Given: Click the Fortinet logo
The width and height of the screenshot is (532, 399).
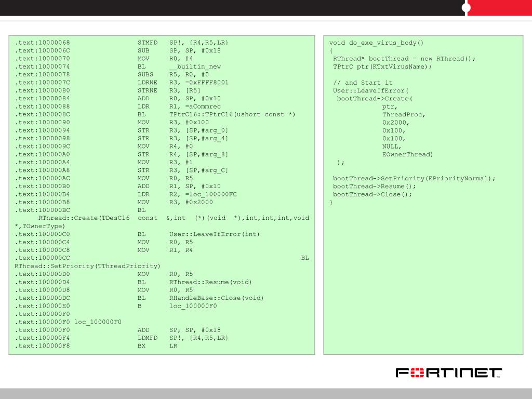Looking at the screenshot, I should coord(449,373).
